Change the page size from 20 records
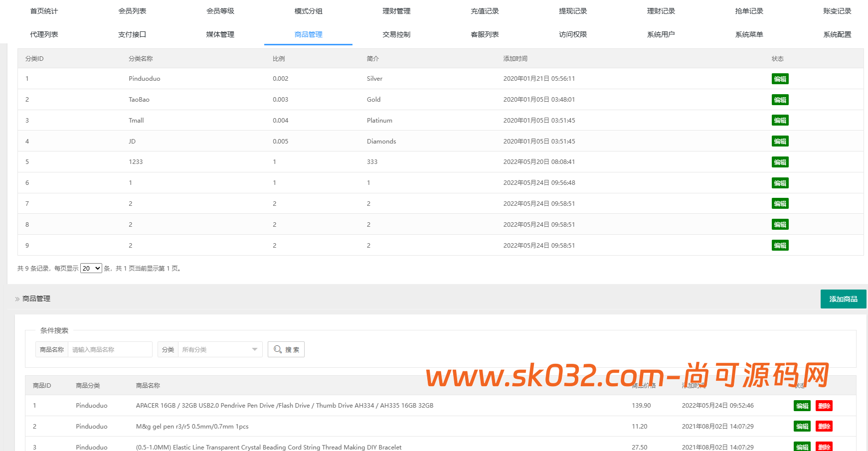Screen dimensions: 868x451 pos(90,268)
